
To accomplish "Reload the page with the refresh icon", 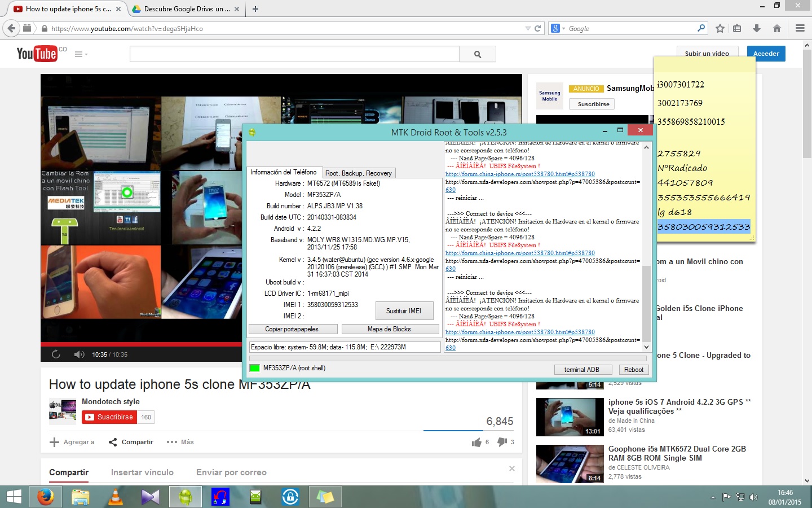I will [538, 28].
